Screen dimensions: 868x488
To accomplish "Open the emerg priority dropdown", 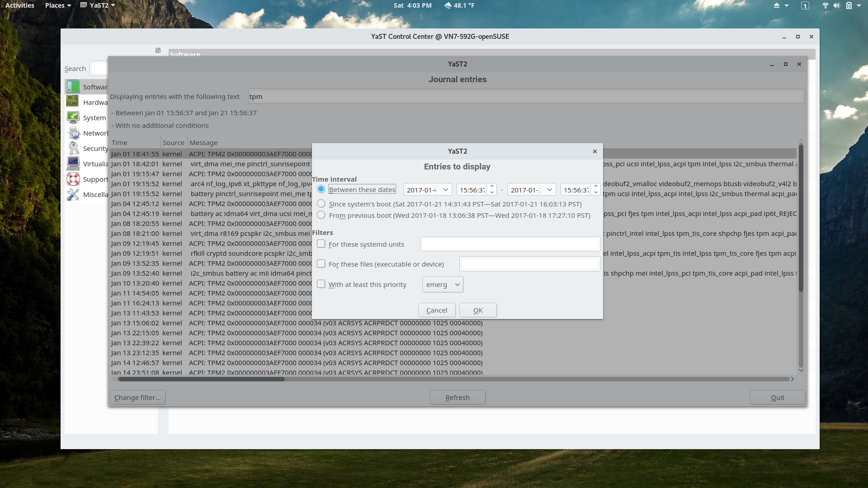I will [x=443, y=284].
